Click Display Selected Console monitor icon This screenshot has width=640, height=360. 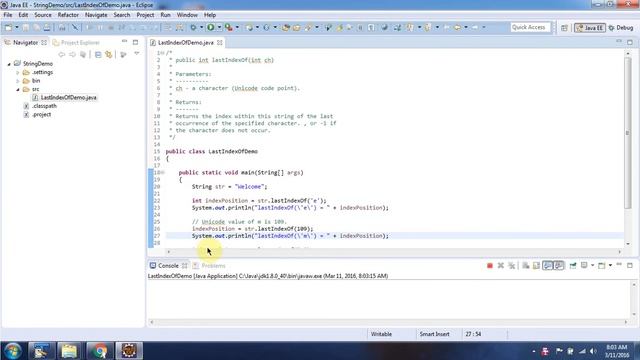coord(584,266)
